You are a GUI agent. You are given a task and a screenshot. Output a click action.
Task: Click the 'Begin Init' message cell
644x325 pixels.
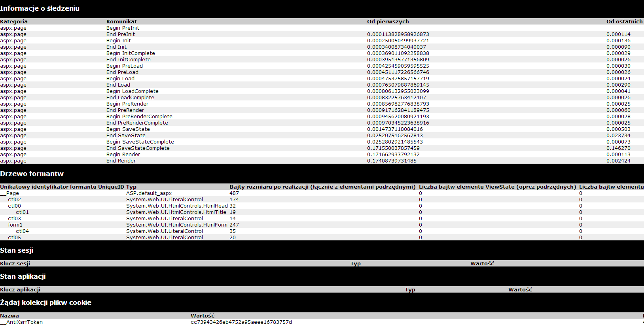(x=119, y=41)
